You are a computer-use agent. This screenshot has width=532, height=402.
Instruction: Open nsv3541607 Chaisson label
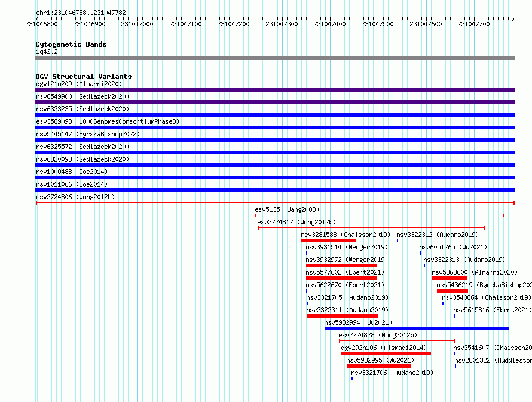click(x=493, y=348)
